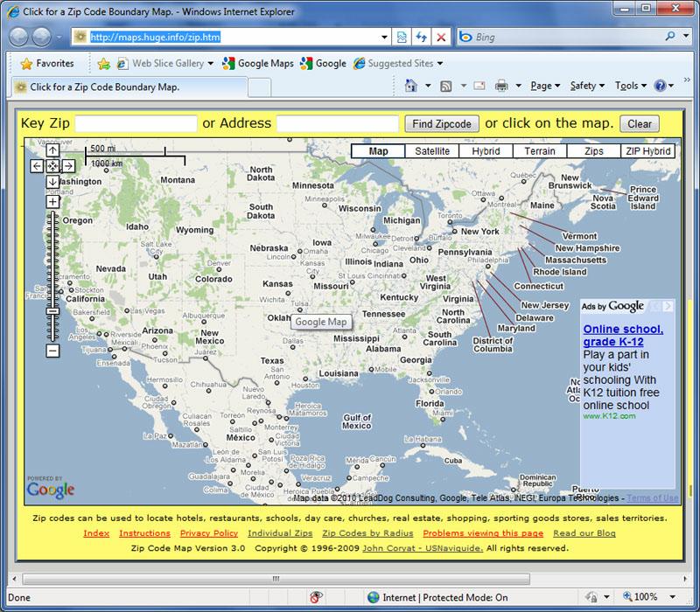Viewport: 700px width, 612px height.
Task: Click the Clear button
Action: (640, 123)
